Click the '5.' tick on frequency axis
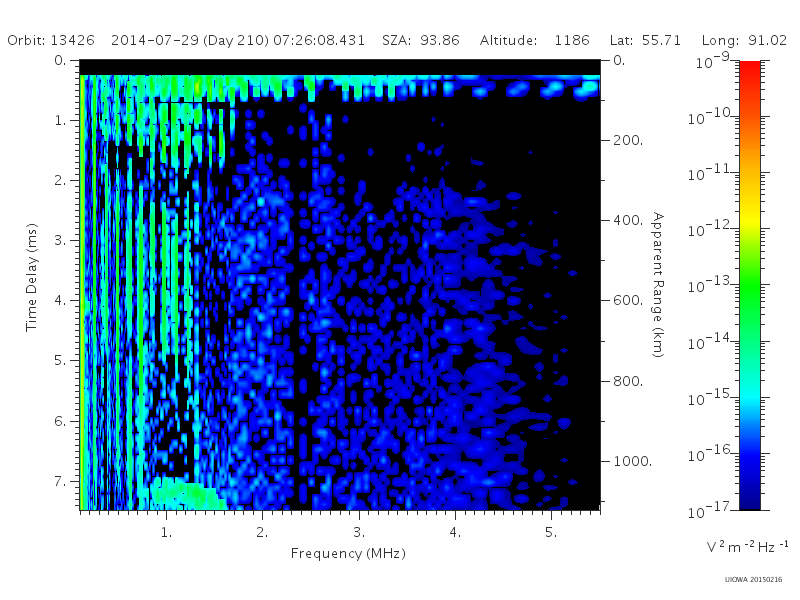The height and width of the screenshot is (600, 800). pyautogui.click(x=551, y=533)
